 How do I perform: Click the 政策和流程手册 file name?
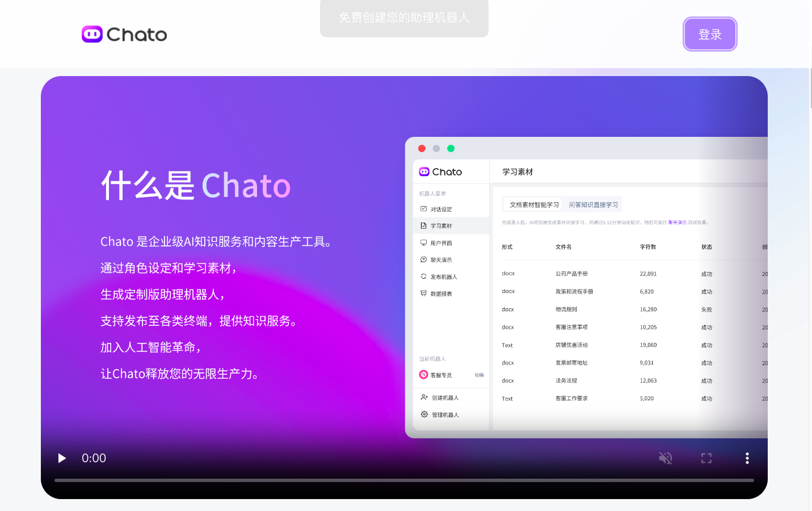coord(574,291)
